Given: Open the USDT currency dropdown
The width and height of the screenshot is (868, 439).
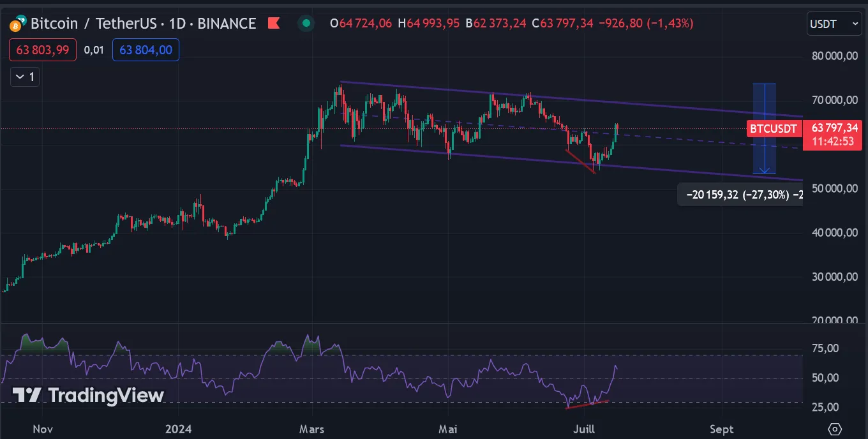Looking at the screenshot, I should click(834, 24).
